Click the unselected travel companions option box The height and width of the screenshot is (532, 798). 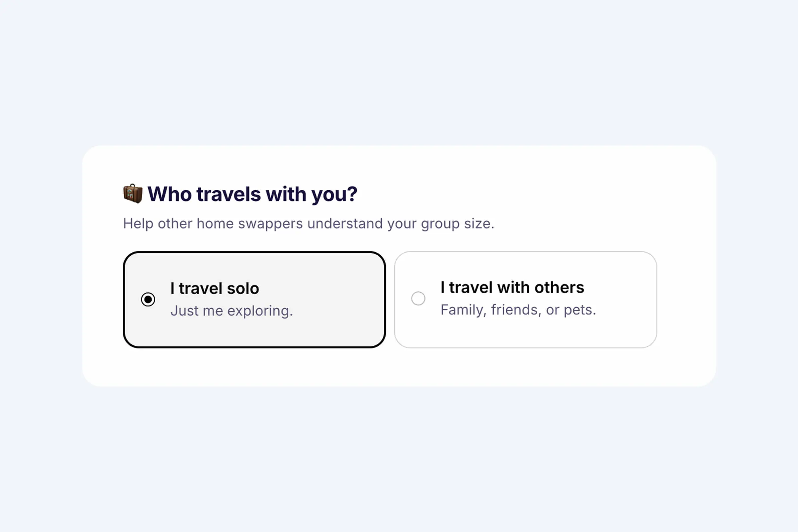(x=526, y=299)
